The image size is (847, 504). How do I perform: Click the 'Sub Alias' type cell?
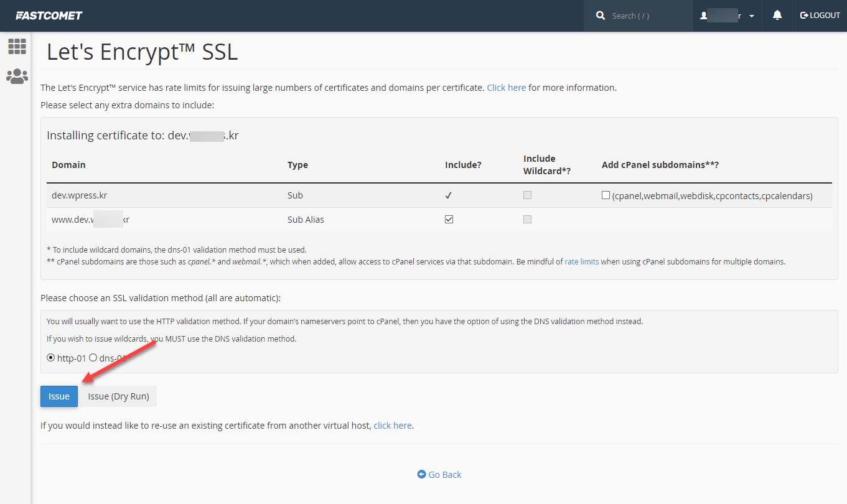click(x=306, y=220)
